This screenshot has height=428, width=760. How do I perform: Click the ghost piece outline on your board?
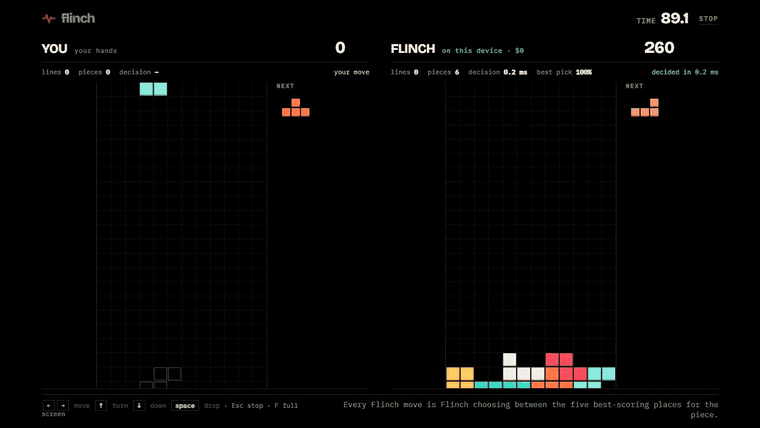pos(160,378)
